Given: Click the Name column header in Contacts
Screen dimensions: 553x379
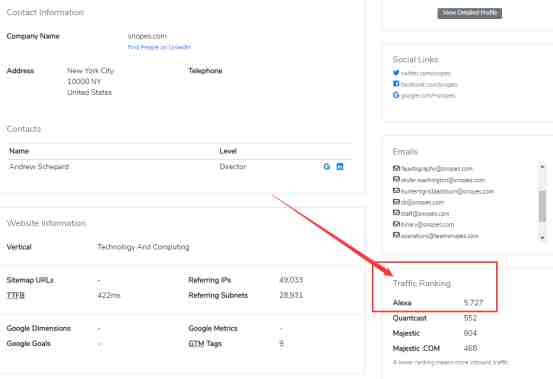Looking at the screenshot, I should (19, 151).
